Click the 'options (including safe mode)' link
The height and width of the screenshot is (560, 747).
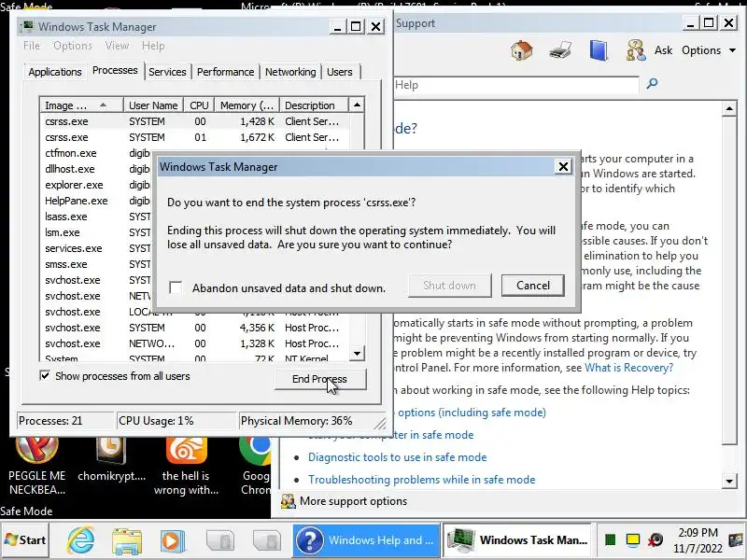[x=472, y=413]
